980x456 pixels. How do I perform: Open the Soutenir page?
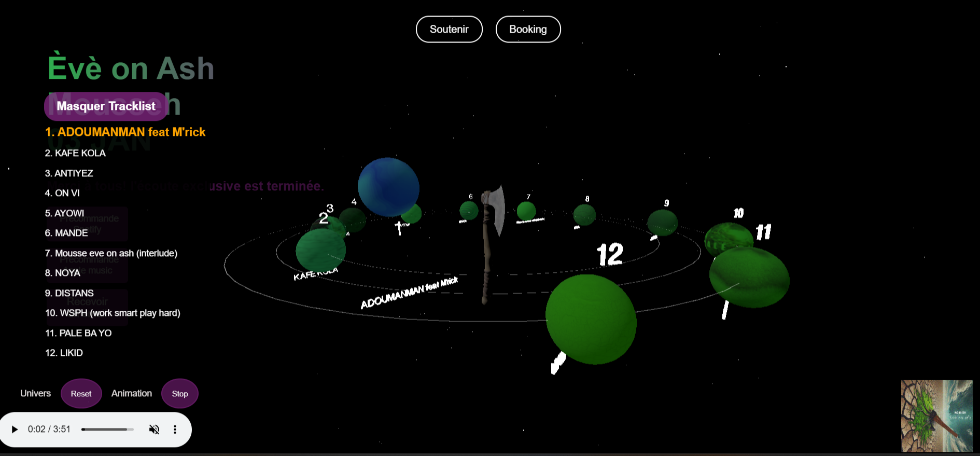point(449,30)
